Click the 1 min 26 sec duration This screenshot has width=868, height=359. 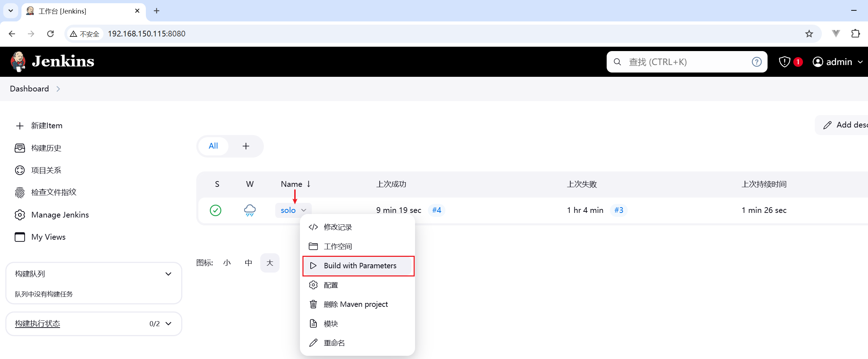click(764, 210)
